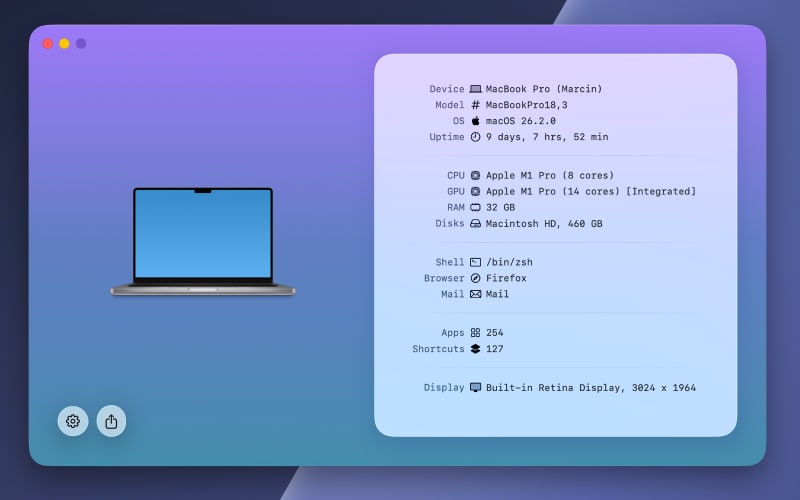
Task: Select the model value 'MacBookPro18,3'
Action: [527, 105]
